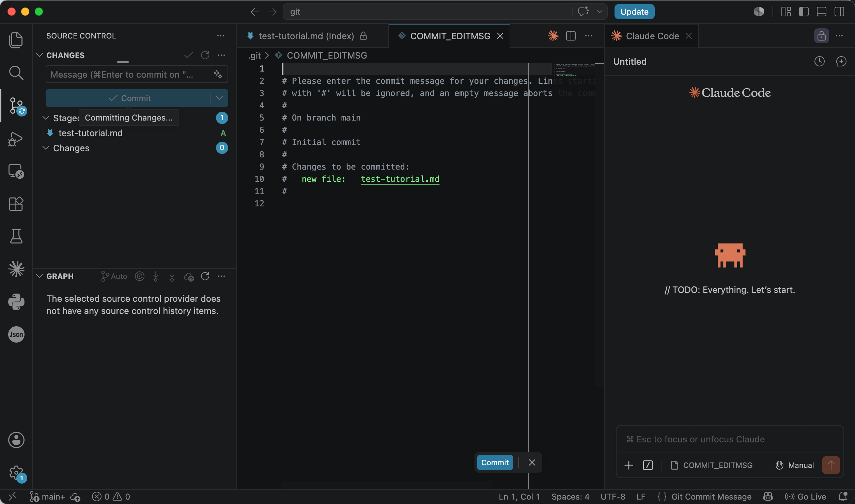Open Claude Code session history

pyautogui.click(x=820, y=61)
